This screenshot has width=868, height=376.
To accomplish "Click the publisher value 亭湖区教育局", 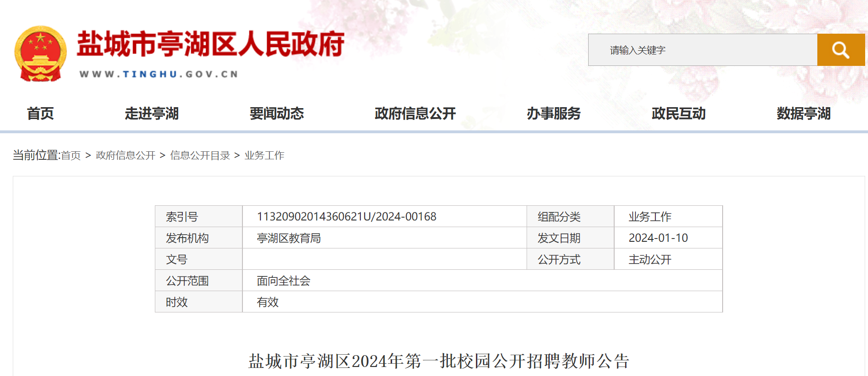I will (x=288, y=238).
